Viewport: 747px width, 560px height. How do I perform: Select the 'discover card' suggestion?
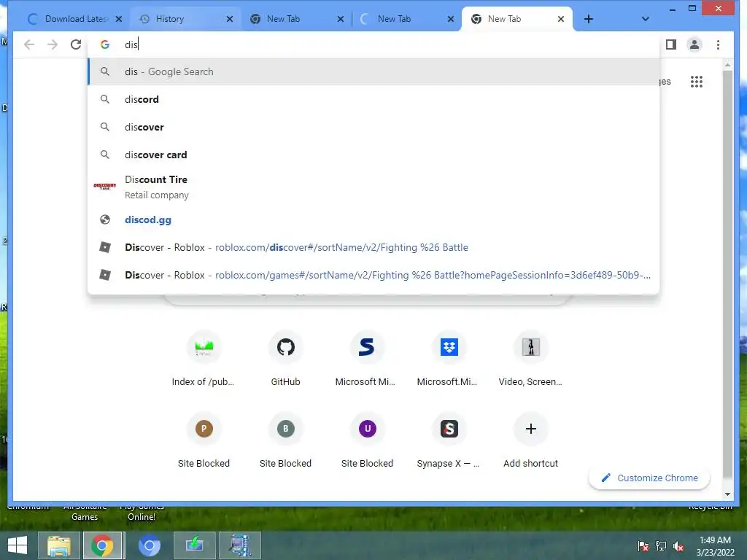(x=374, y=155)
